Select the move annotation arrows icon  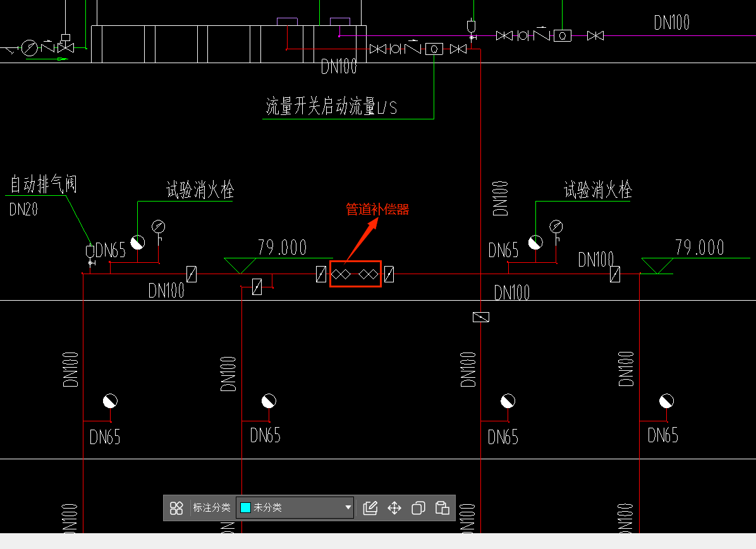[394, 508]
